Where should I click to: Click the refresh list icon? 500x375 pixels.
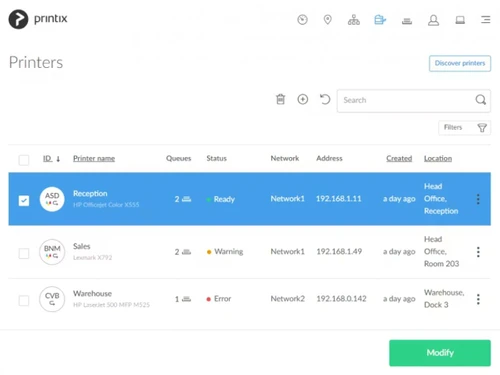[325, 99]
